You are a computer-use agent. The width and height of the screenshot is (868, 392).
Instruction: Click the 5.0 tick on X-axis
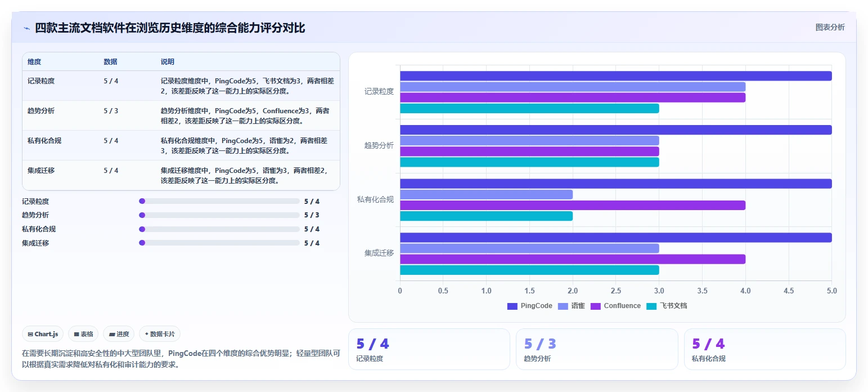[831, 291]
